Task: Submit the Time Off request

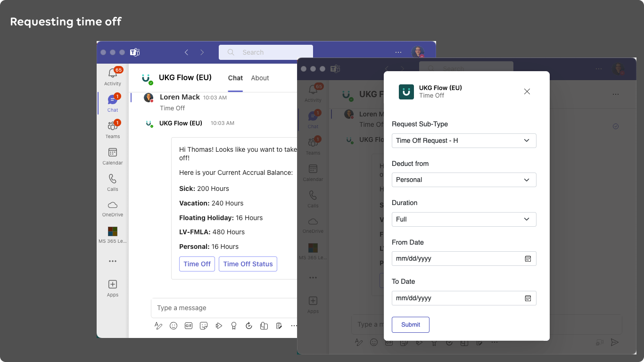Action: pos(411,325)
